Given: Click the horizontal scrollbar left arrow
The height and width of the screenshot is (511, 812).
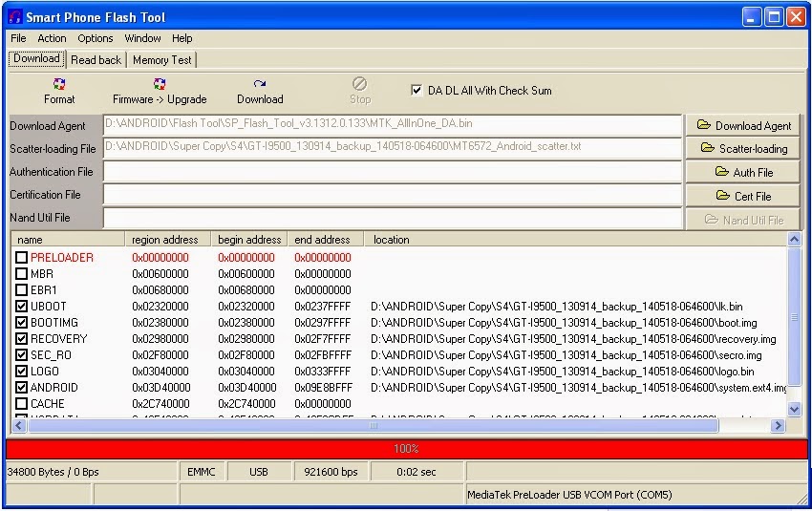Looking at the screenshot, I should (x=19, y=426).
